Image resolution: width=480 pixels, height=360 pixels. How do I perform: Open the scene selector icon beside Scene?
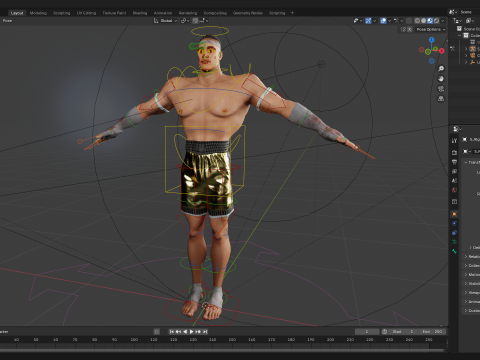pos(453,12)
